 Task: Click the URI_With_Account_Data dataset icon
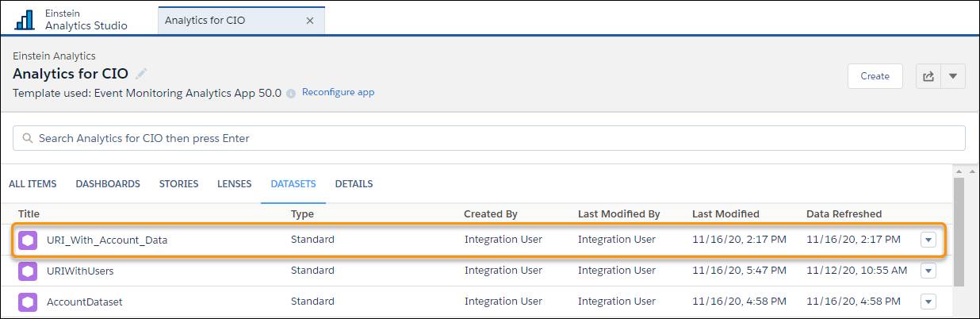pos(28,239)
